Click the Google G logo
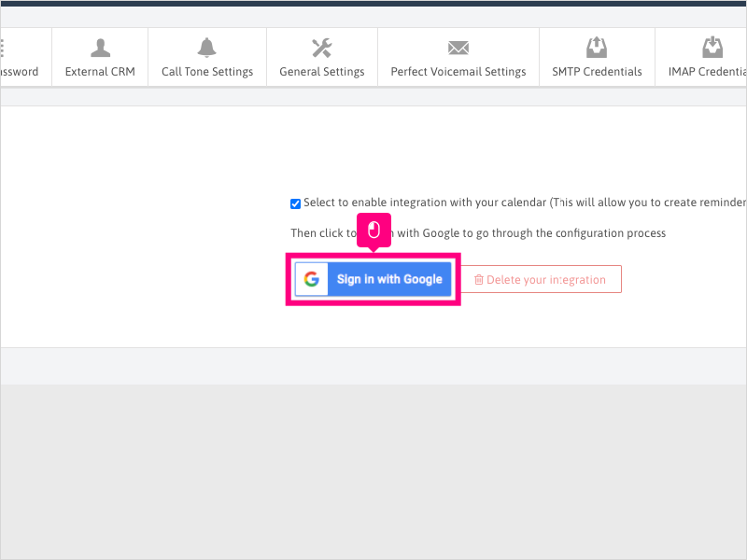 [312, 279]
